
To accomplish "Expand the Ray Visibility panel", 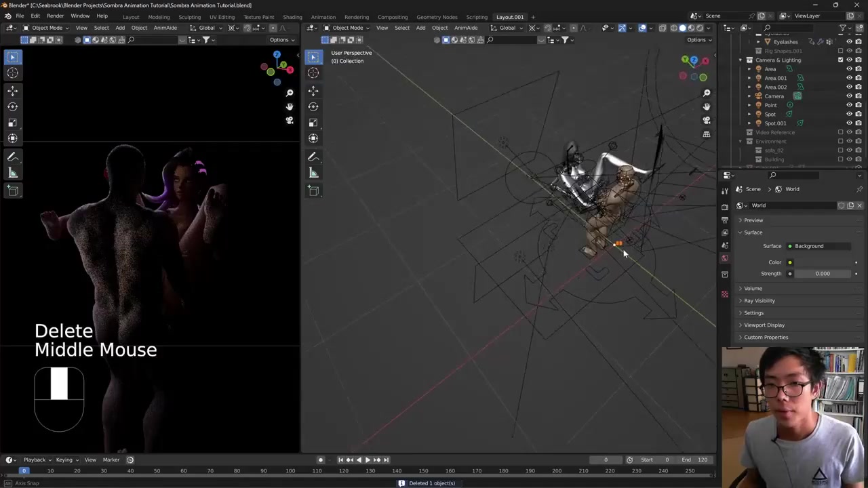I will (759, 301).
